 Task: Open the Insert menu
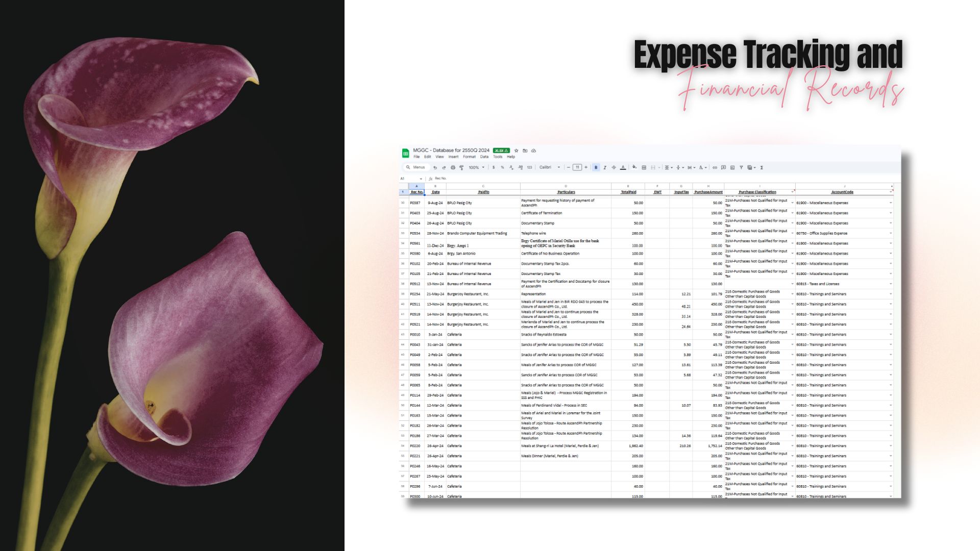[x=453, y=157]
